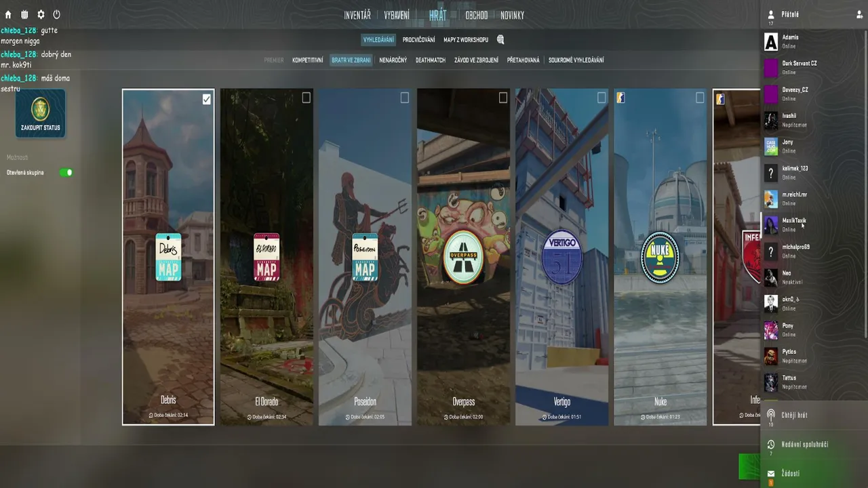This screenshot has height=488, width=868.
Task: Open the Nedávní spoluhráči clock icon
Action: pyautogui.click(x=771, y=445)
